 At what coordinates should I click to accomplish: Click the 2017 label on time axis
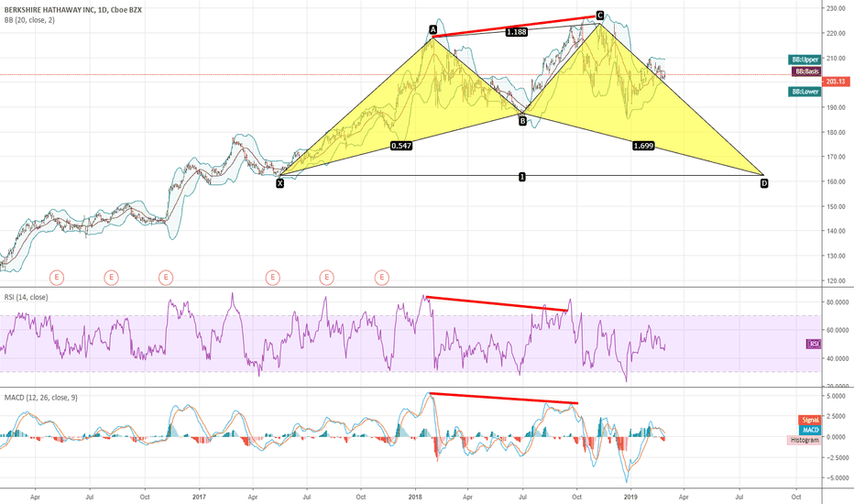point(199,497)
